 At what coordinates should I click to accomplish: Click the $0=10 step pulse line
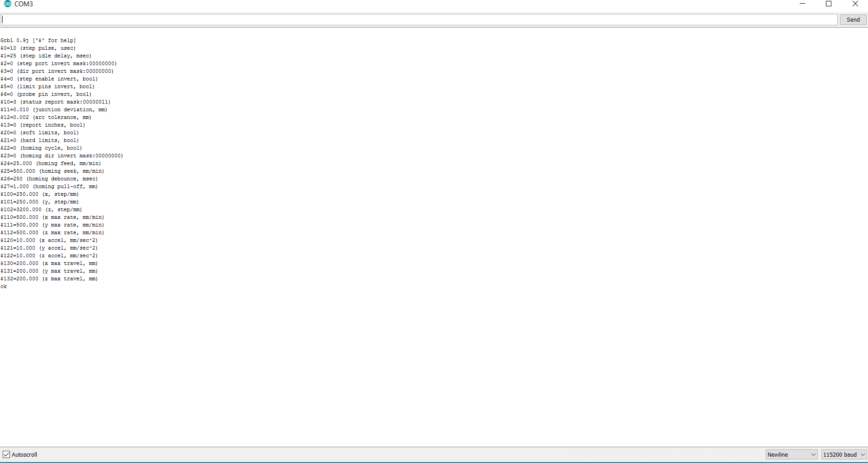[38, 48]
